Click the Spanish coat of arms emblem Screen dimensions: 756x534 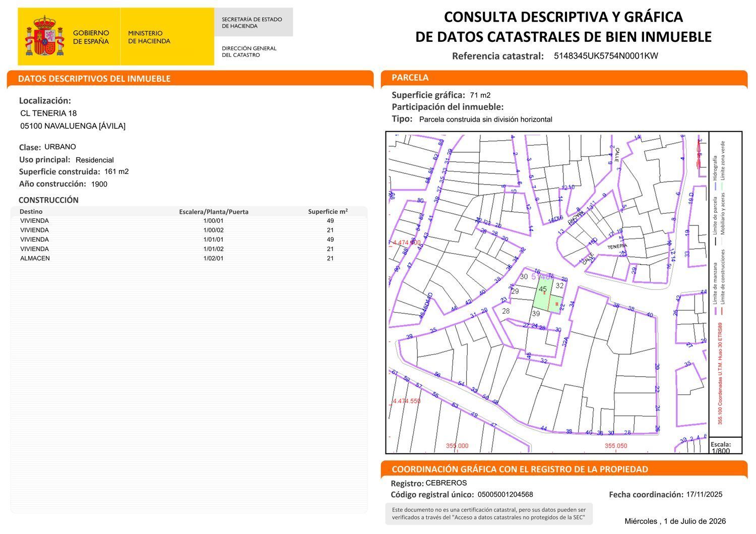(x=44, y=35)
